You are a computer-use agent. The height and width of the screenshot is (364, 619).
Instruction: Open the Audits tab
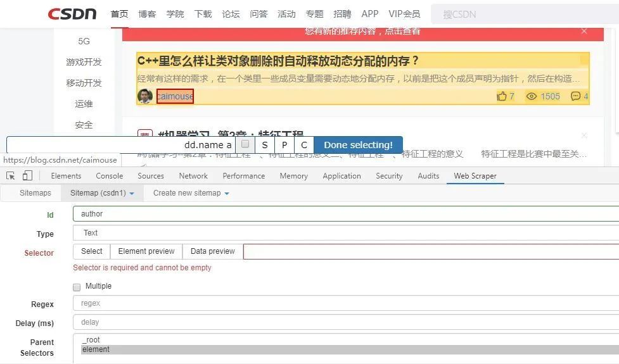click(428, 176)
